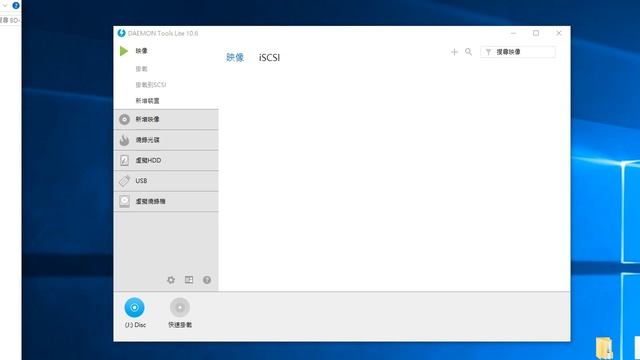Open help with the question mark icon
The height and width of the screenshot is (360, 640).
click(207, 280)
